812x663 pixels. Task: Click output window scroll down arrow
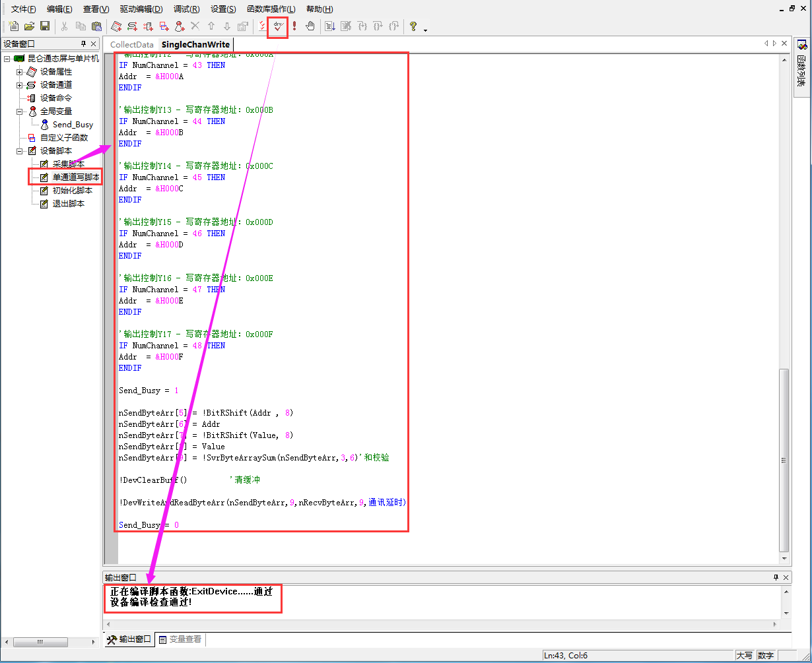coord(785,613)
